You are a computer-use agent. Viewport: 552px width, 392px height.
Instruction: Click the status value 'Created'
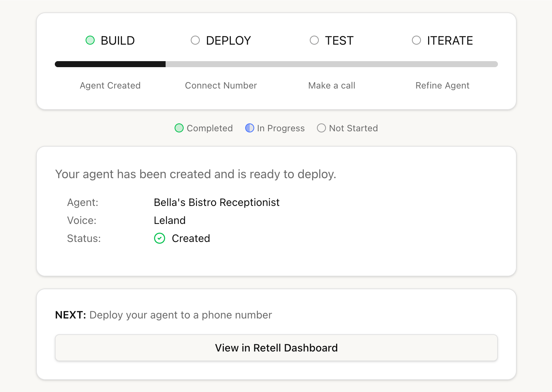(191, 238)
